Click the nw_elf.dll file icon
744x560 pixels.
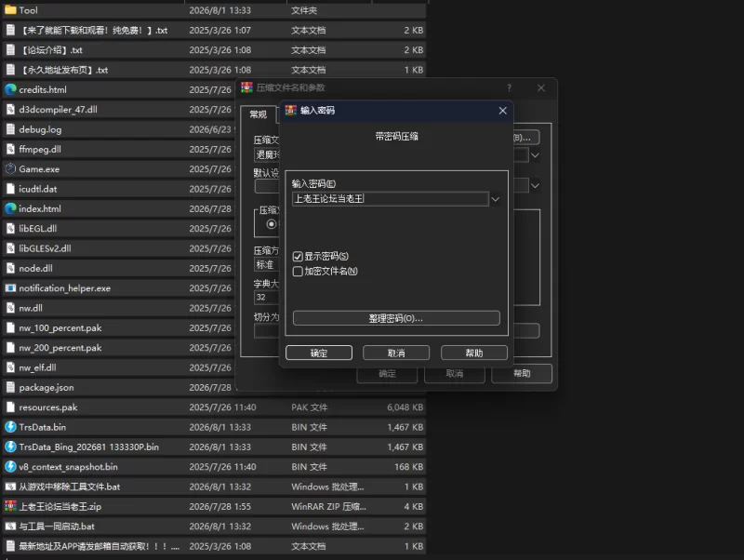tap(10, 367)
